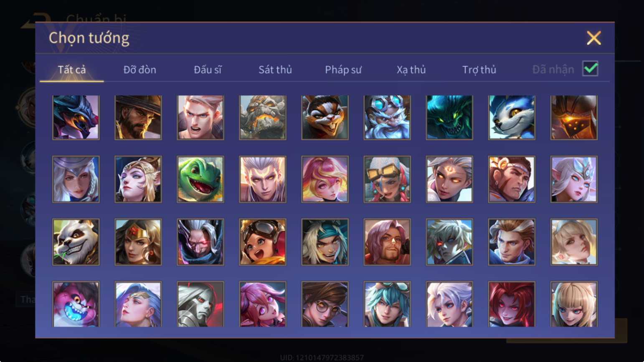Choose the blue fox hero portrait
Viewport: 644px width, 362px height.
coord(512,117)
